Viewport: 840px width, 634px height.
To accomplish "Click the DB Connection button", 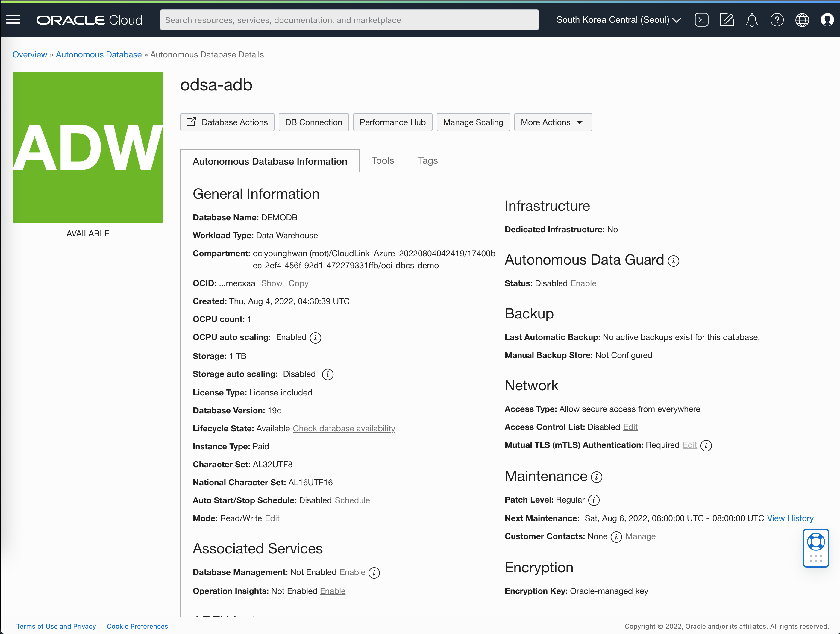I will [313, 122].
